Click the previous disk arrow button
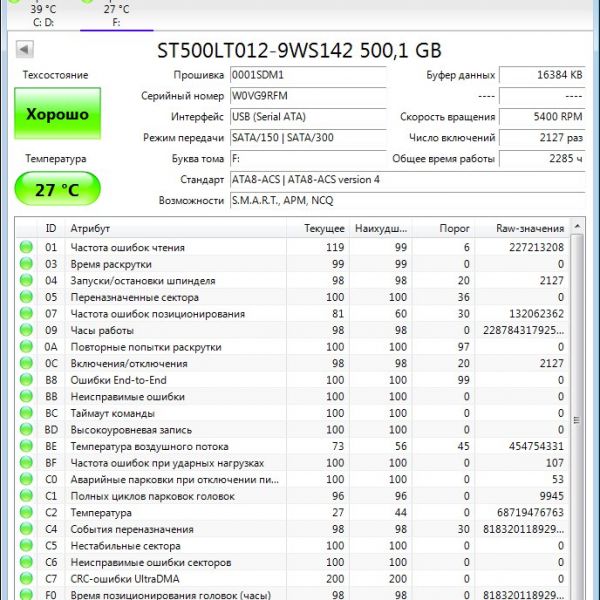The image size is (600, 600). coord(24,49)
